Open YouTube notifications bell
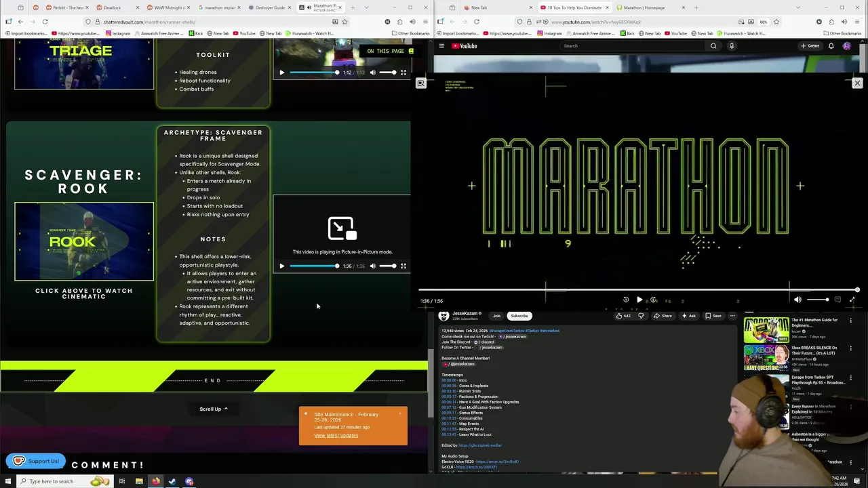 point(831,46)
